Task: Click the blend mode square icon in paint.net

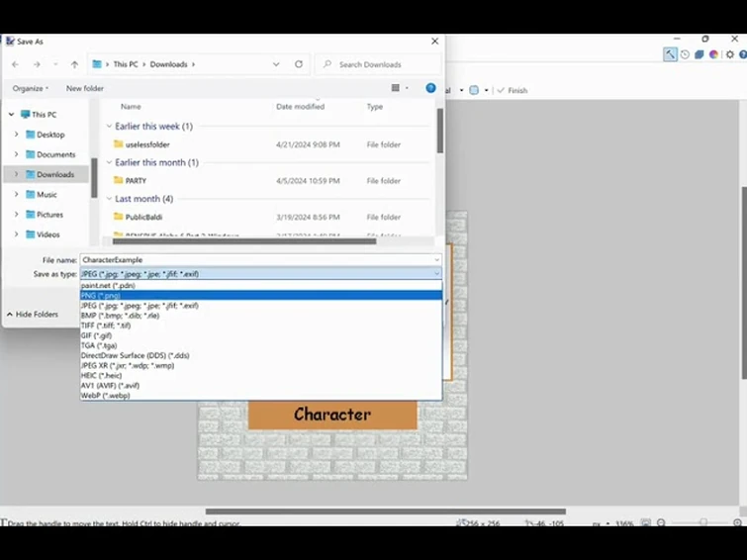Action: (x=474, y=90)
